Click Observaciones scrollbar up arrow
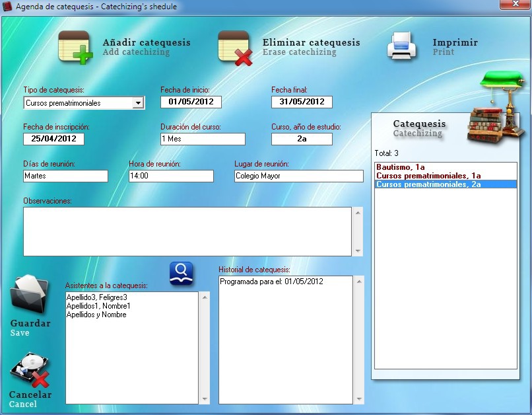532x415 pixels. pos(358,213)
